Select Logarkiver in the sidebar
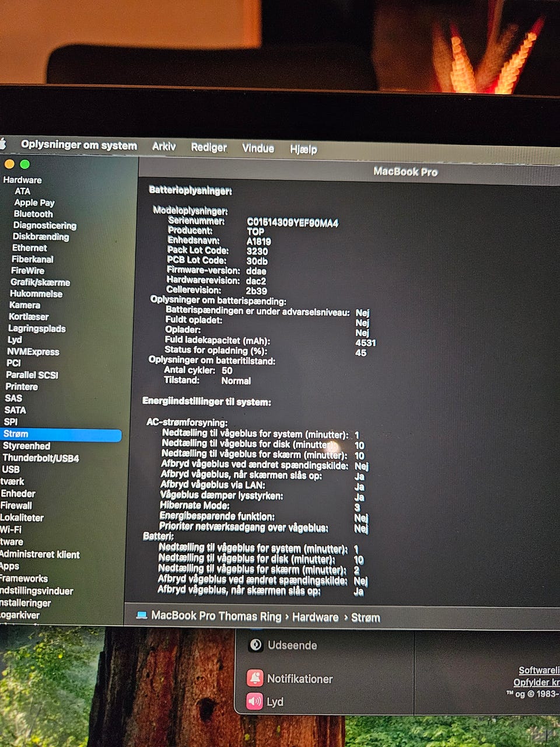The width and height of the screenshot is (560, 747). tap(20, 615)
